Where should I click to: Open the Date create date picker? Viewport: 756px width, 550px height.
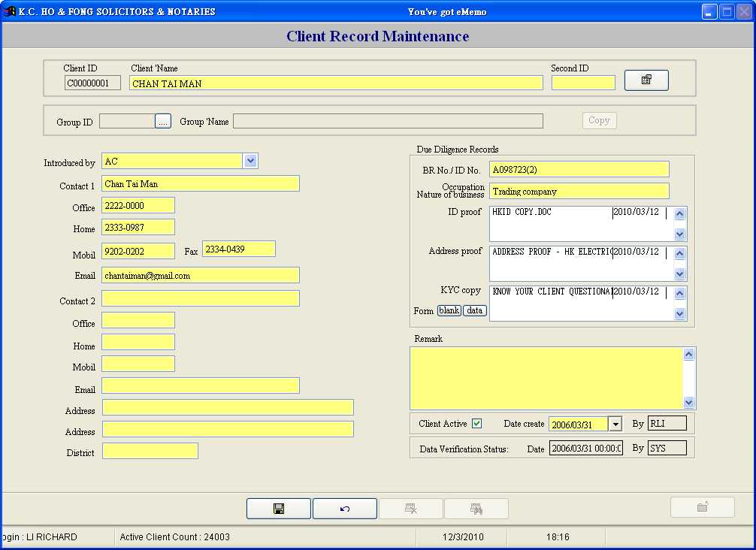coord(615,425)
